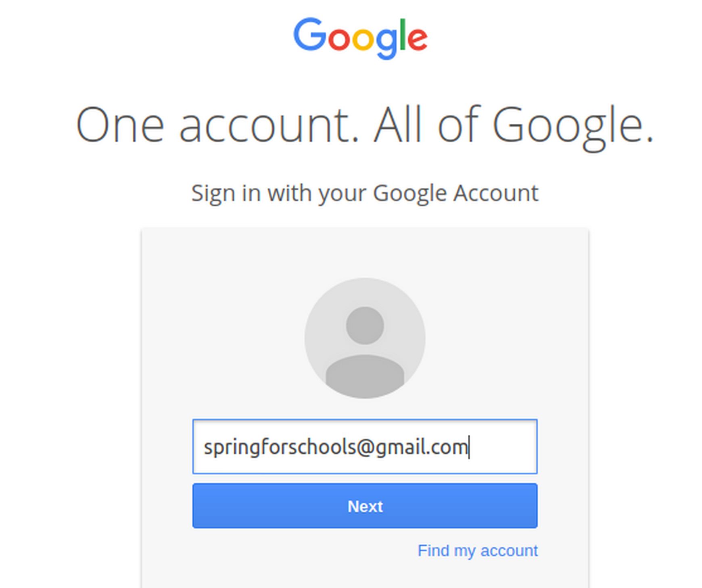The height and width of the screenshot is (588, 702).
Task: Click the Sign in with your Google Account text
Action: point(365,194)
